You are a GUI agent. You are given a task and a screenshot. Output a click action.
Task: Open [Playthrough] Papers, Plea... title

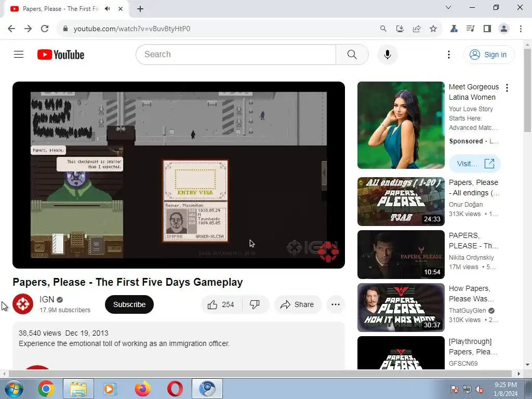tap(473, 347)
